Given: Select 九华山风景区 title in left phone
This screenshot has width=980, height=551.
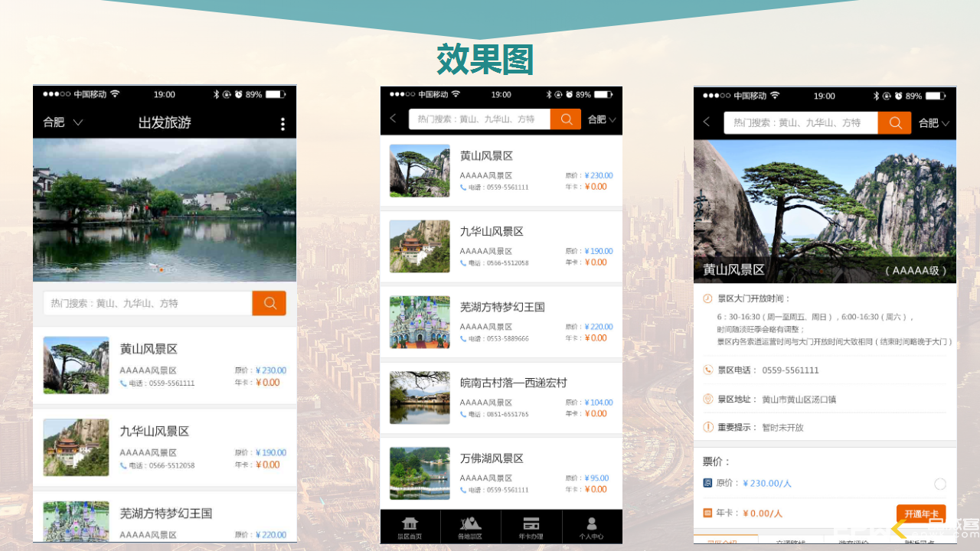Looking at the screenshot, I should [x=155, y=432].
